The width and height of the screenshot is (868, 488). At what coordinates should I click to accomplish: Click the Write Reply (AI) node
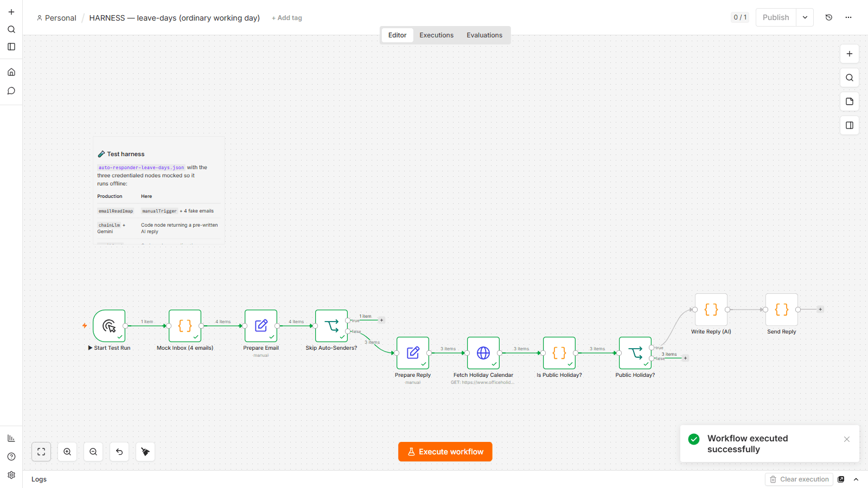pyautogui.click(x=711, y=310)
